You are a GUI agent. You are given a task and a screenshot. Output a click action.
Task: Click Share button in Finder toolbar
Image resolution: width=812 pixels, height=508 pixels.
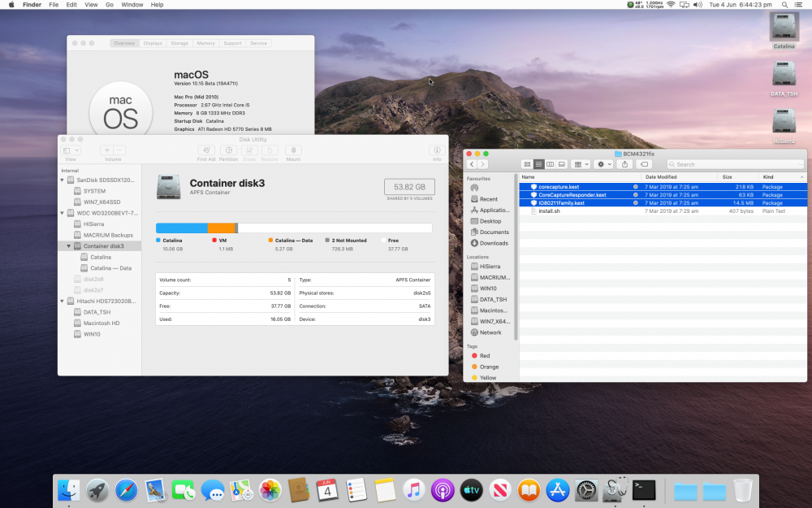tap(624, 164)
